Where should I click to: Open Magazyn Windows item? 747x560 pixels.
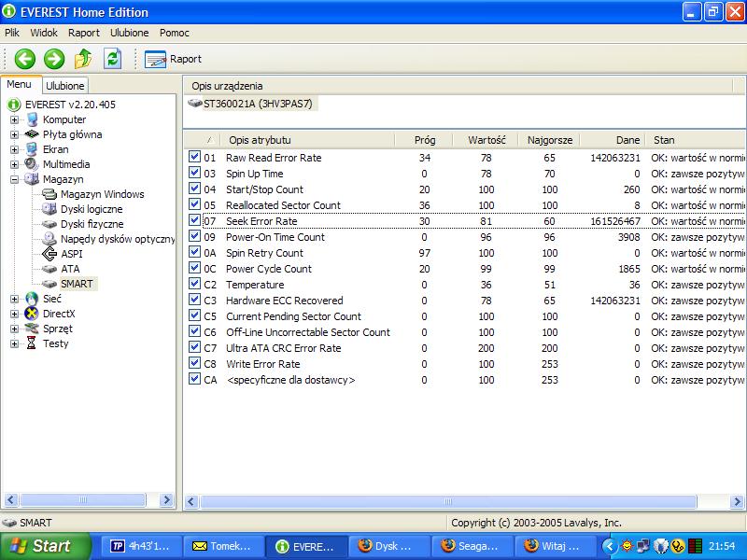coord(102,194)
